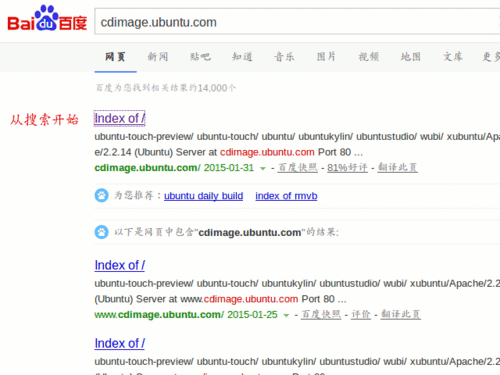This screenshot has width=500, height=375.
Task: Switch to the 新闻 tab
Action: [158, 57]
